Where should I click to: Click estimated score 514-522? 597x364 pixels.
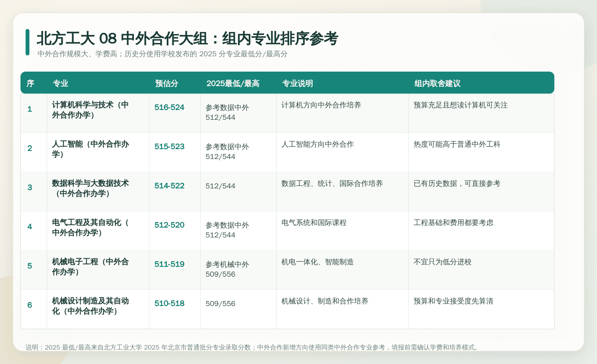tap(169, 186)
